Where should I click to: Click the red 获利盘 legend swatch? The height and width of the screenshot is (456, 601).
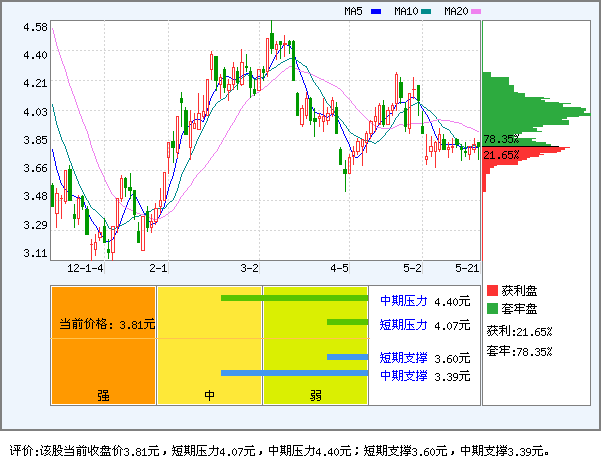coord(492,290)
